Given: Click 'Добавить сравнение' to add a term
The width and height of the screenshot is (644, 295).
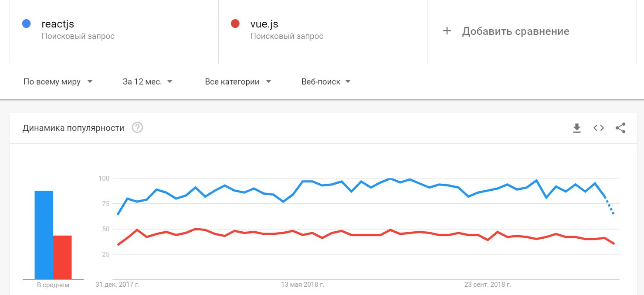Looking at the screenshot, I should [515, 31].
